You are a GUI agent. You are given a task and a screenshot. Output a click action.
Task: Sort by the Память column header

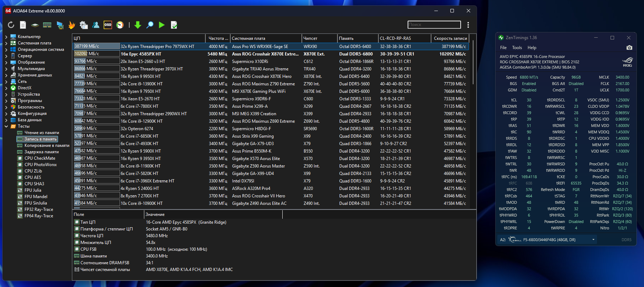coord(358,38)
